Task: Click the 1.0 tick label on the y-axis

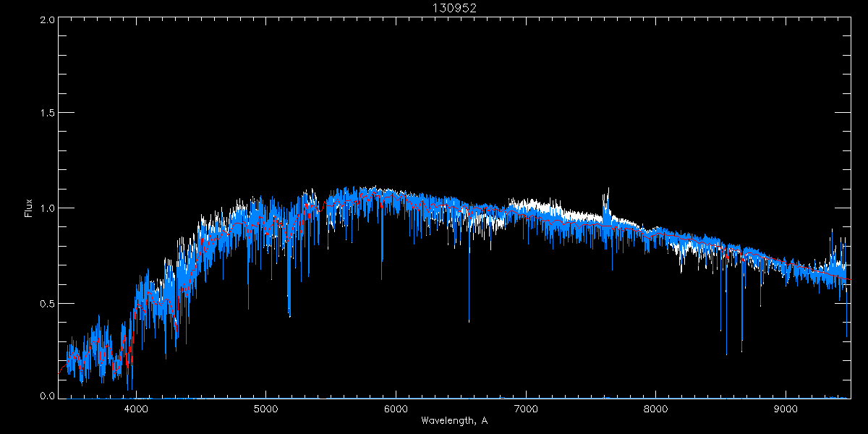Action: [47, 208]
